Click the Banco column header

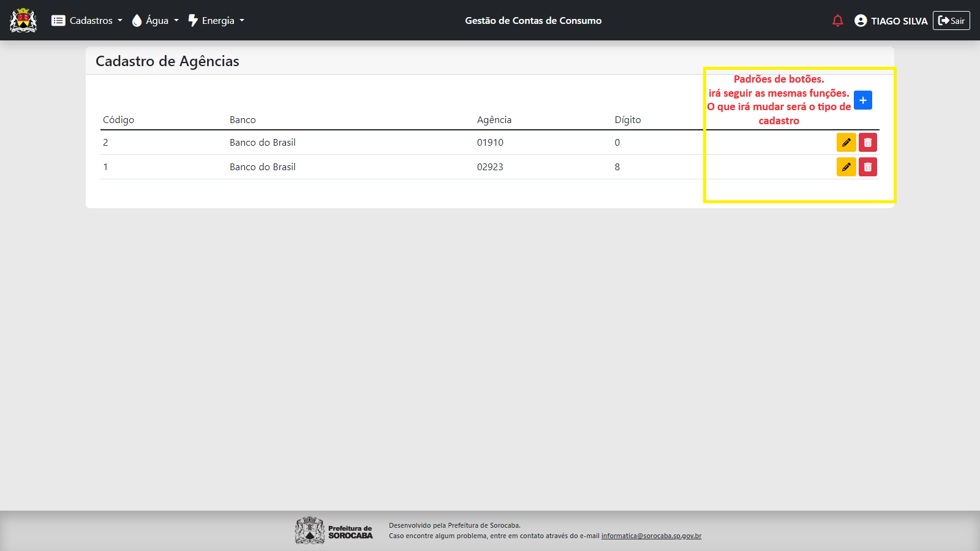pos(243,120)
